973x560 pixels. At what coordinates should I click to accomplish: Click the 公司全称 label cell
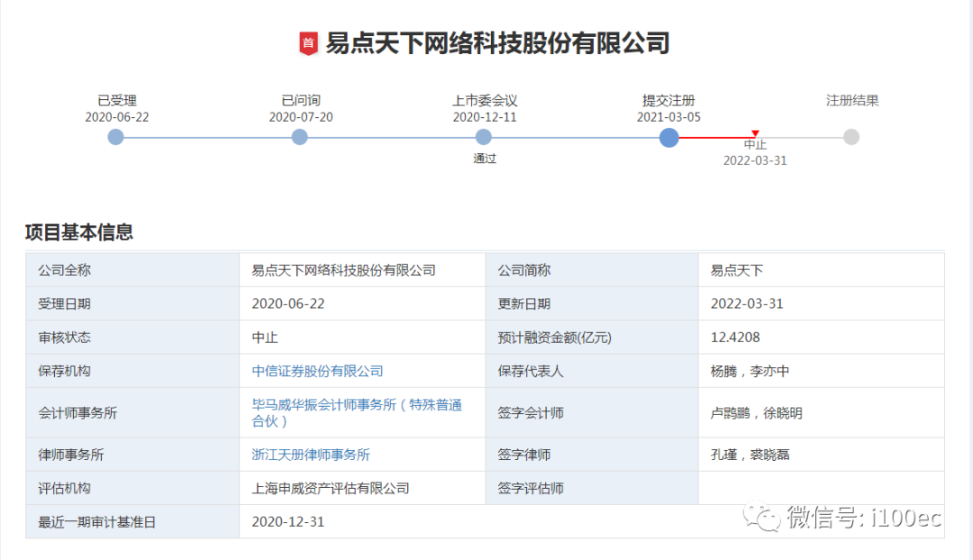132,270
